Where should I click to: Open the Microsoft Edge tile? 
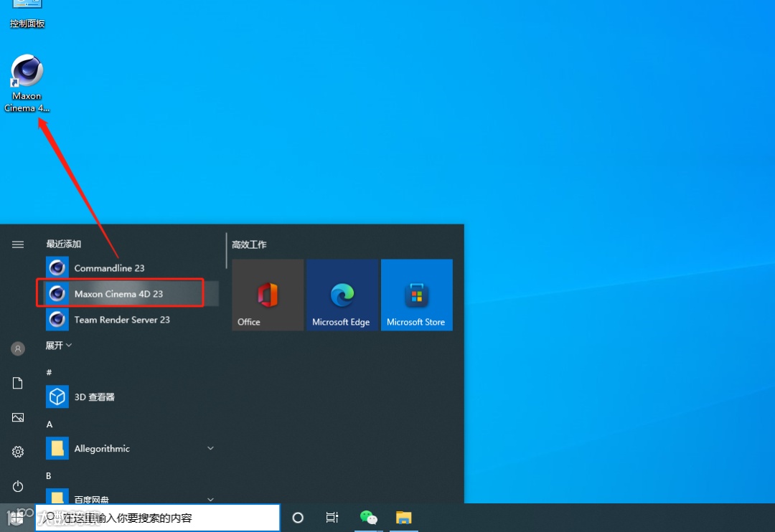[x=342, y=295]
